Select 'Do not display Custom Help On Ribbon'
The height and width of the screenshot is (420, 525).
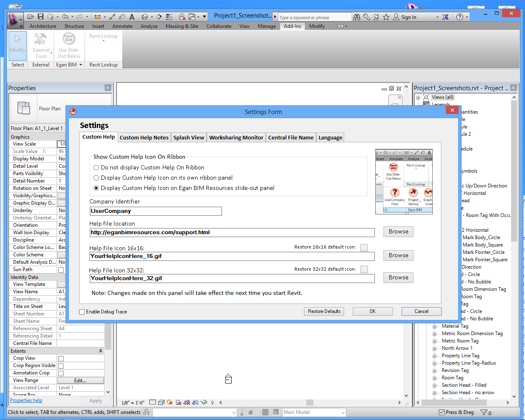point(96,168)
